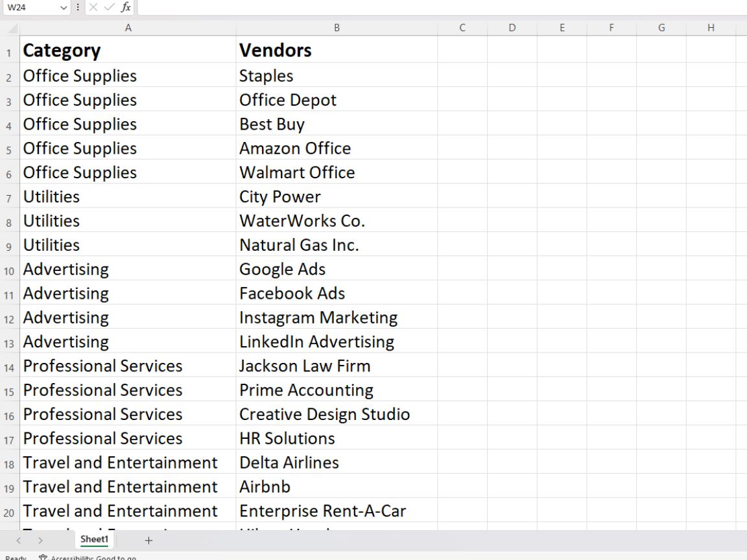
Task: Click the Vendors header cell
Action: tap(337, 50)
